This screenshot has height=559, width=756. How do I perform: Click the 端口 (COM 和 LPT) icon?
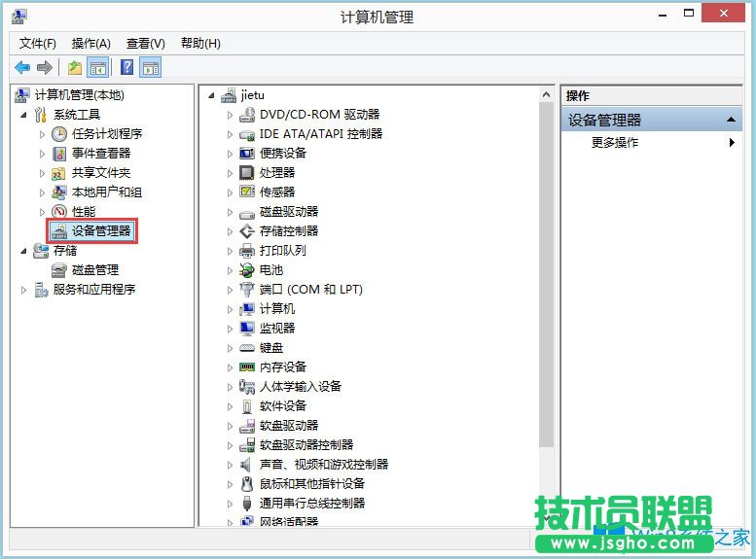[x=247, y=289]
